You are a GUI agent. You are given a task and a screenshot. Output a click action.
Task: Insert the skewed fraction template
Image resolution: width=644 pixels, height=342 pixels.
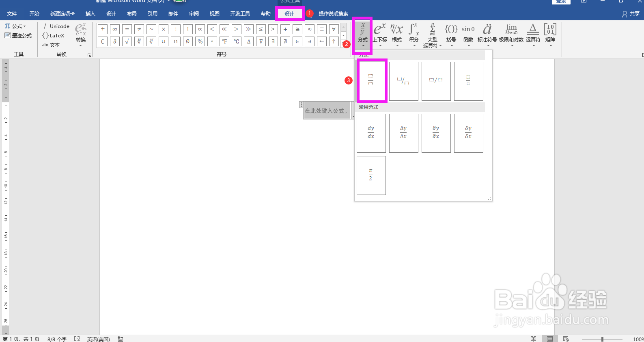pos(404,81)
